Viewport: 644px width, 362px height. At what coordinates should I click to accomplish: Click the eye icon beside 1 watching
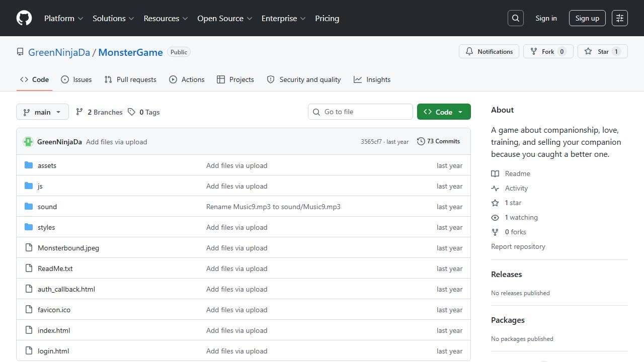pyautogui.click(x=495, y=217)
